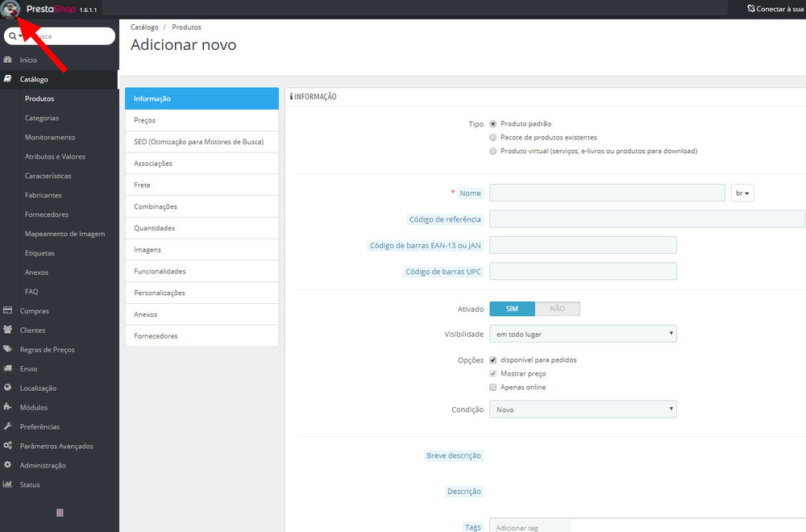806x532 pixels.
Task: Set Ativado to SIM
Action: (x=512, y=309)
